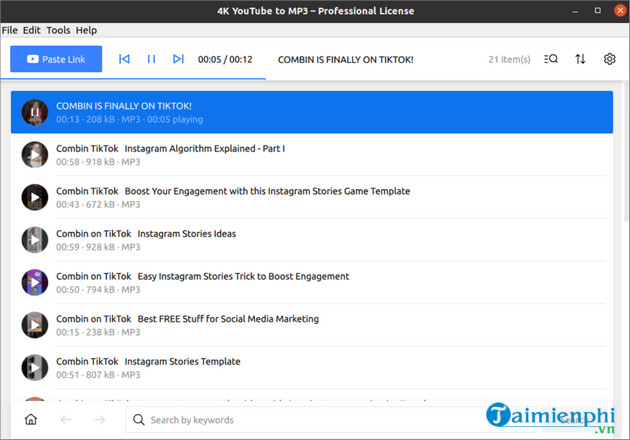Open the File menu

pyautogui.click(x=10, y=30)
